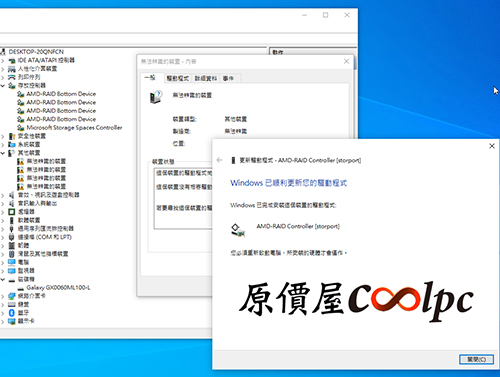The image size is (500, 377).
Task: Expand the display adapters (顯示卡) category
Action: tap(3, 321)
